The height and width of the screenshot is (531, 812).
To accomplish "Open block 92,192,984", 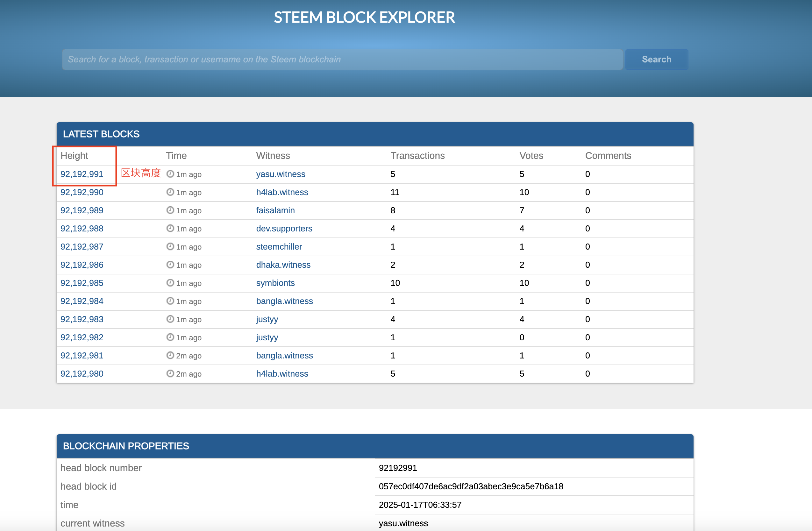I will coord(82,301).
